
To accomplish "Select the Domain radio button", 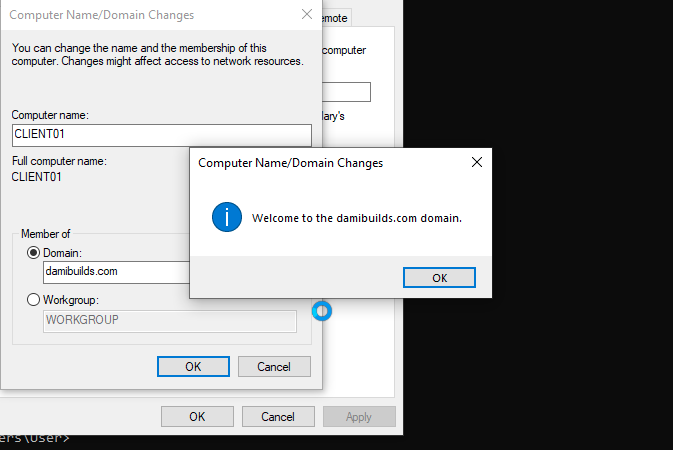I will [x=33, y=252].
